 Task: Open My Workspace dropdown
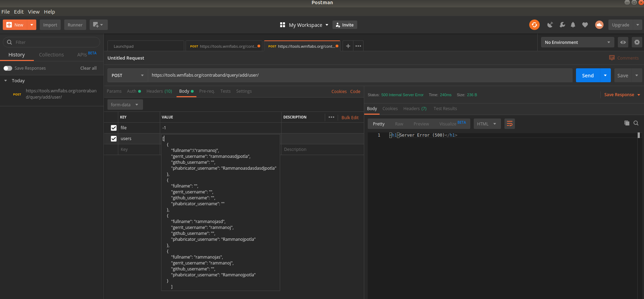click(x=309, y=25)
